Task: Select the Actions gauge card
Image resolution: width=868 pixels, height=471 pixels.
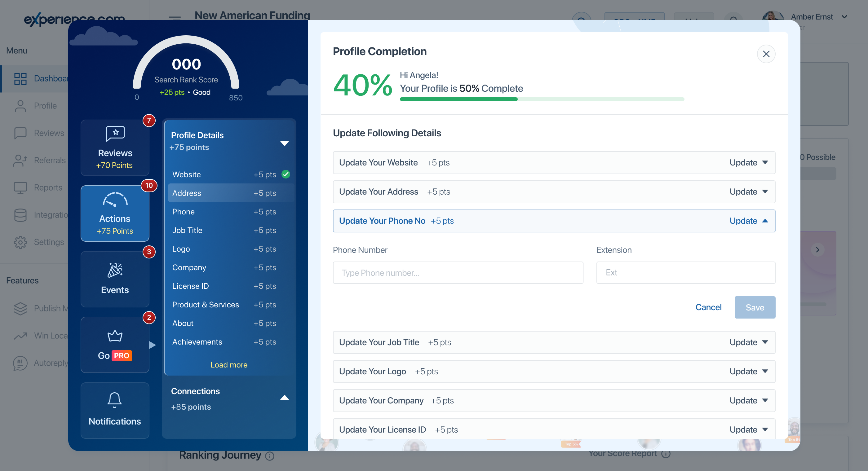Action: point(115,213)
